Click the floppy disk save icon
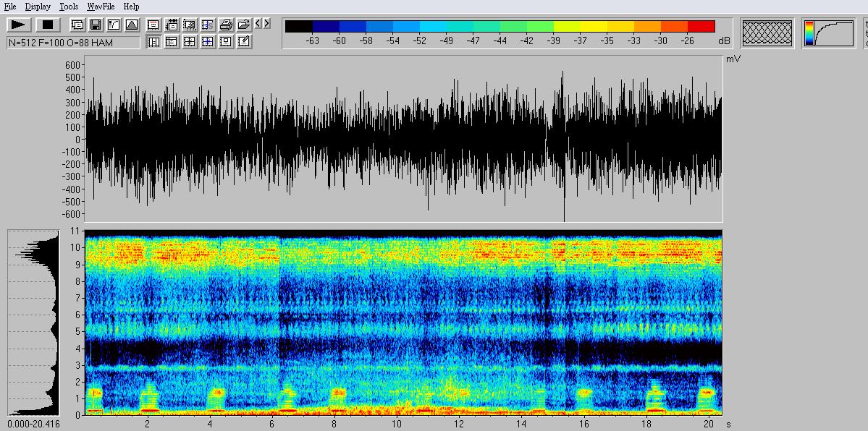This screenshot has width=868, height=431. coord(96,25)
